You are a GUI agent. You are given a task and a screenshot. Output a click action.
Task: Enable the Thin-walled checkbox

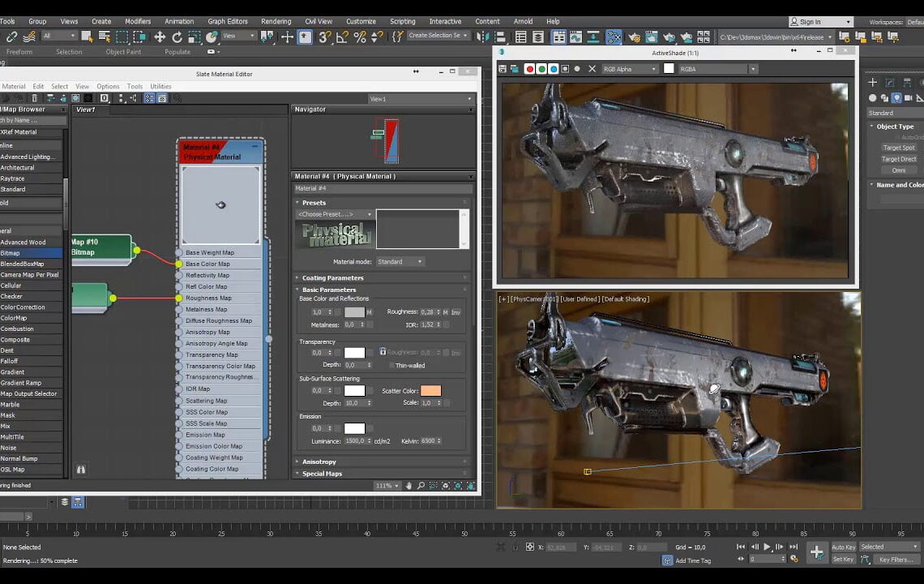(x=391, y=364)
